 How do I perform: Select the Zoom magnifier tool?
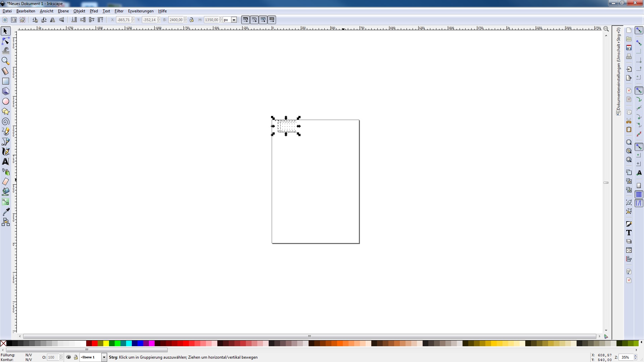[6, 61]
